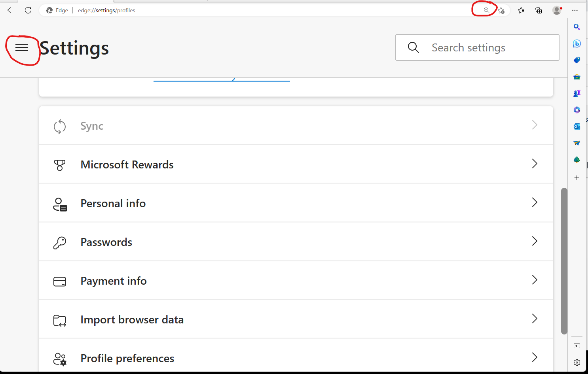Expand the Passwords row chevron
This screenshot has height=374, width=588.
pyautogui.click(x=535, y=241)
